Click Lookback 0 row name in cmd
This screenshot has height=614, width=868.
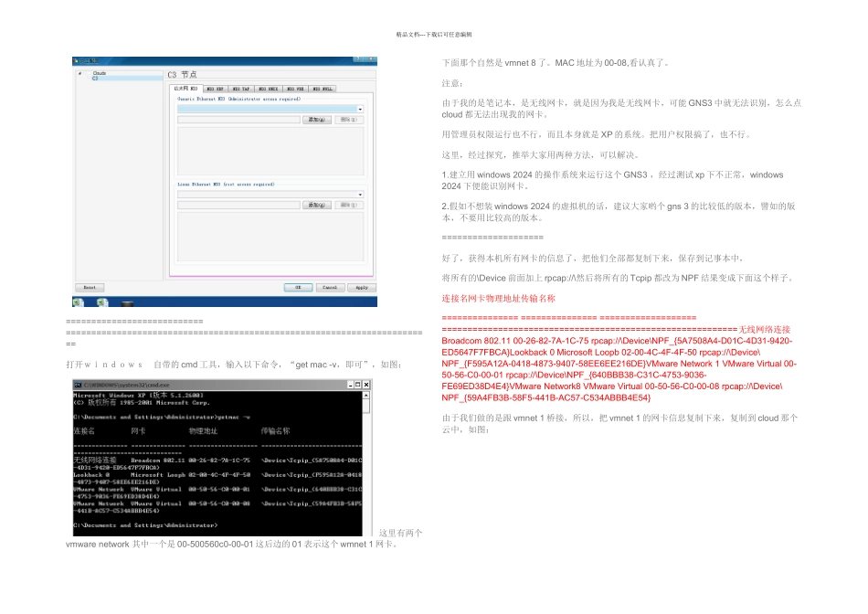pos(92,475)
